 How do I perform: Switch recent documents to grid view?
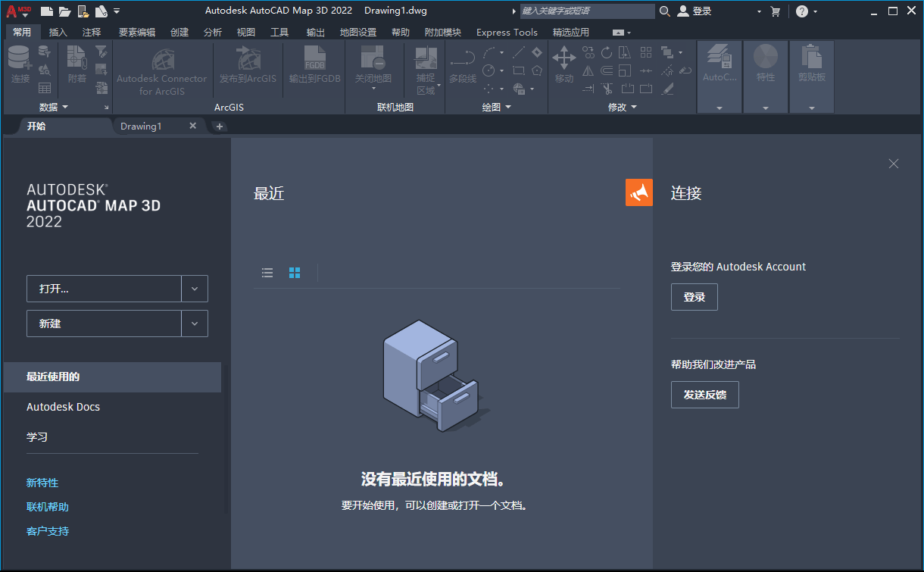(x=295, y=273)
